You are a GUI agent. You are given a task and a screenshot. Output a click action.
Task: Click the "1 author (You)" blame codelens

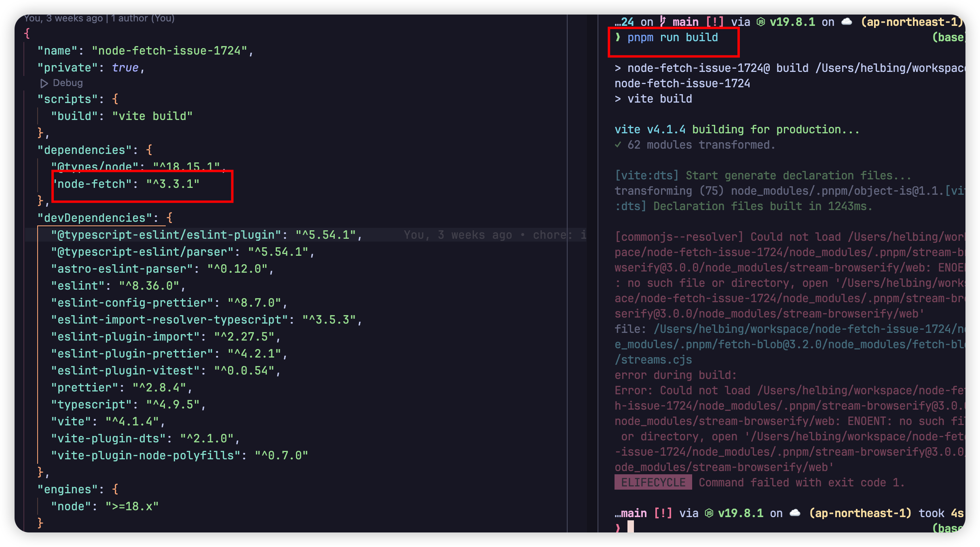pyautogui.click(x=143, y=18)
